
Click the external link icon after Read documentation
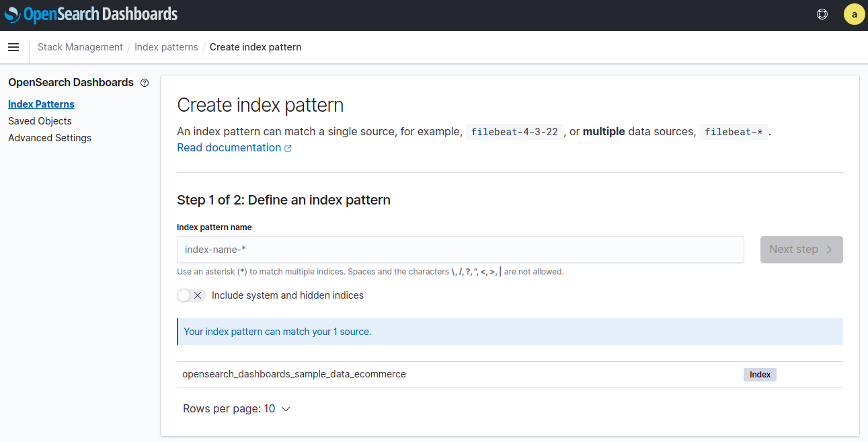click(x=288, y=148)
